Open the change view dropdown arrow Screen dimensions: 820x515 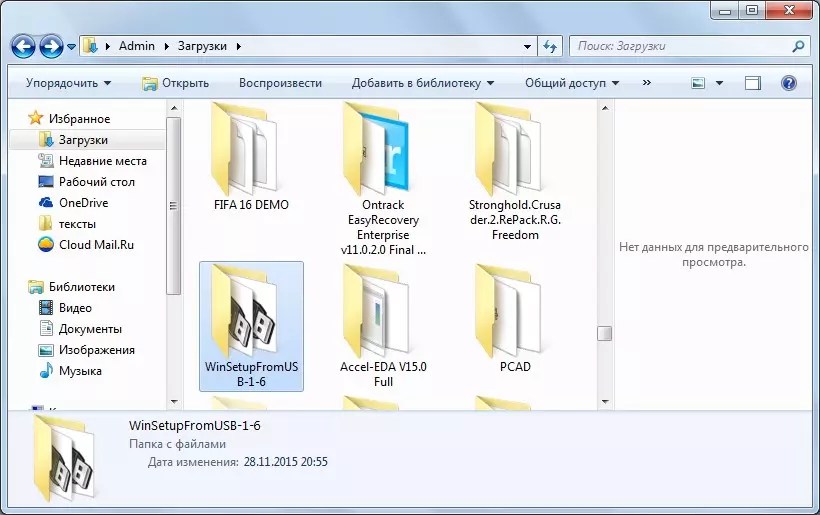(719, 83)
